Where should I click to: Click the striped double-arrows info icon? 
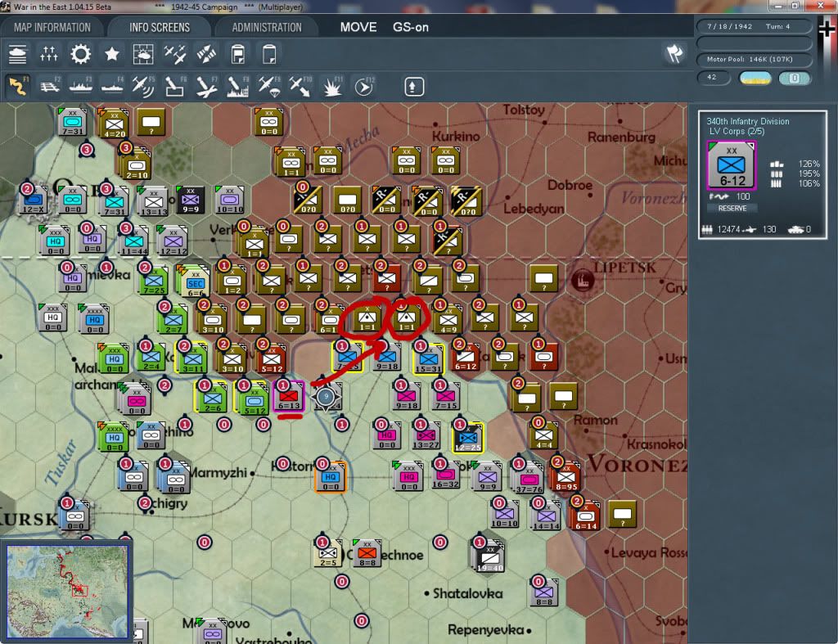206,54
